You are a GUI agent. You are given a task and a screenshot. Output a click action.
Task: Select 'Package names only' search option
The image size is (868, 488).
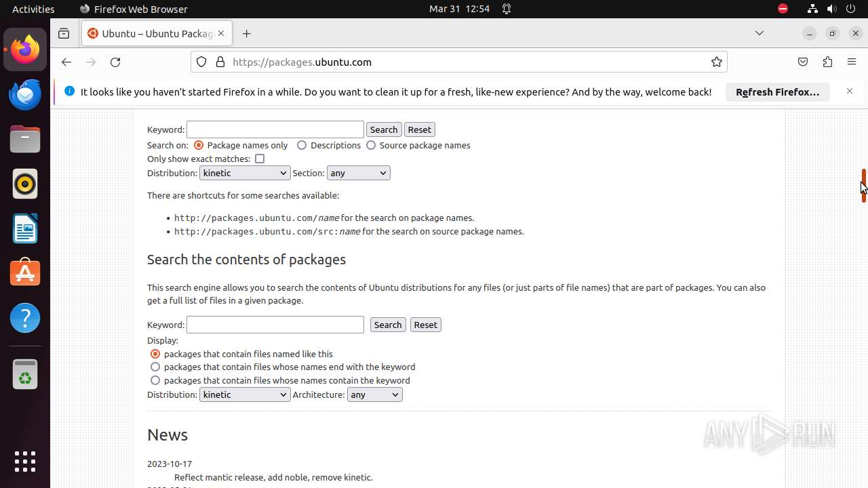(x=199, y=145)
